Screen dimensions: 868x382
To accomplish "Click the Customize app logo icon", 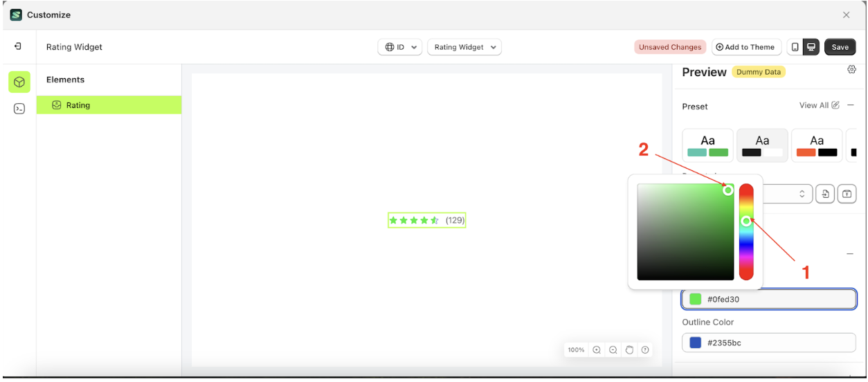I will [16, 15].
